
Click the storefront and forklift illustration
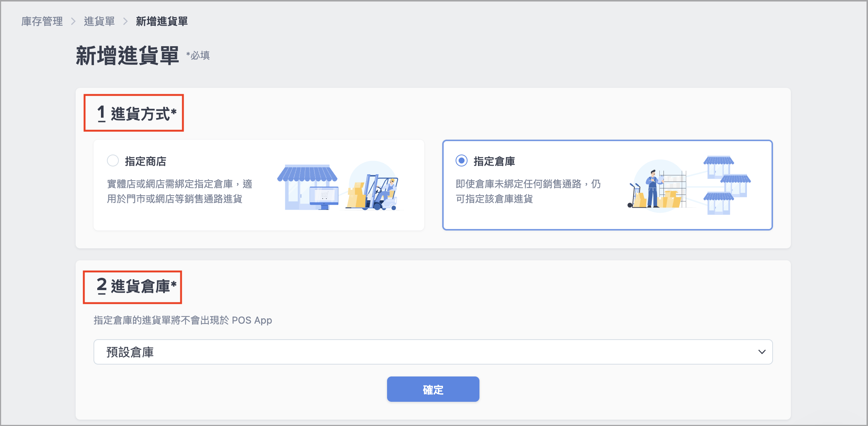(340, 186)
